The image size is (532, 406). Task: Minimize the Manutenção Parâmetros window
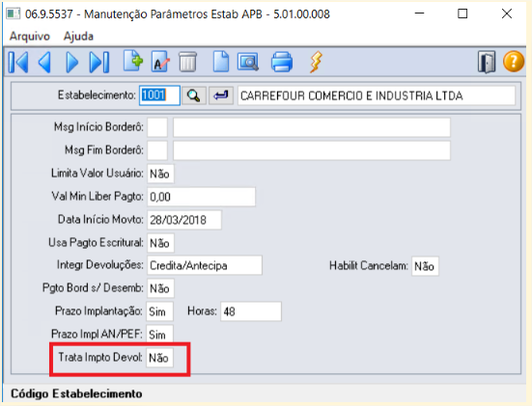pos(419,14)
